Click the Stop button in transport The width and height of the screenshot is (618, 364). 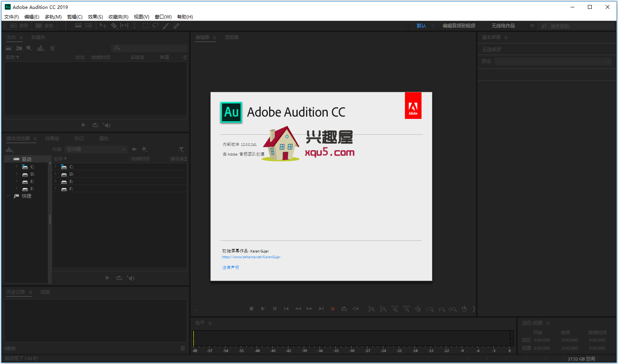click(x=251, y=309)
